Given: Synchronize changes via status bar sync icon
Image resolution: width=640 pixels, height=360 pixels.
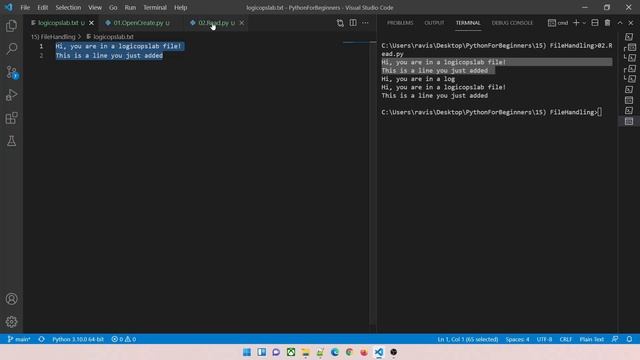Looking at the screenshot, I should point(42,339).
